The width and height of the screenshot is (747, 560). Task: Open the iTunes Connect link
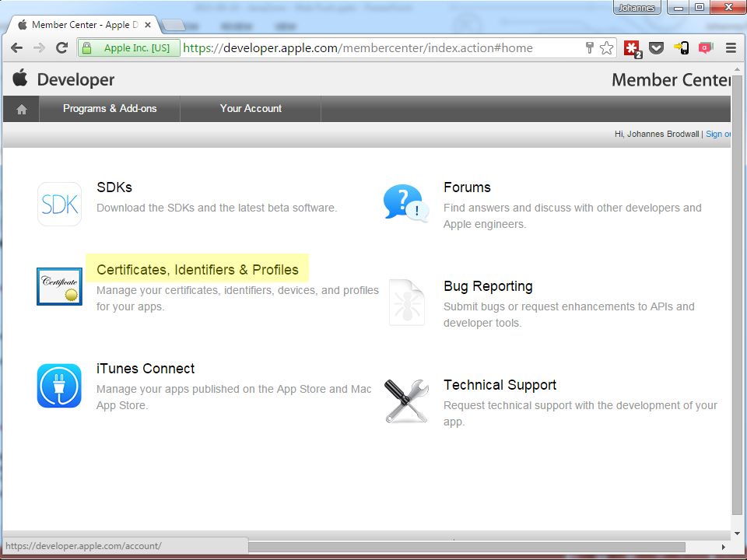146,369
